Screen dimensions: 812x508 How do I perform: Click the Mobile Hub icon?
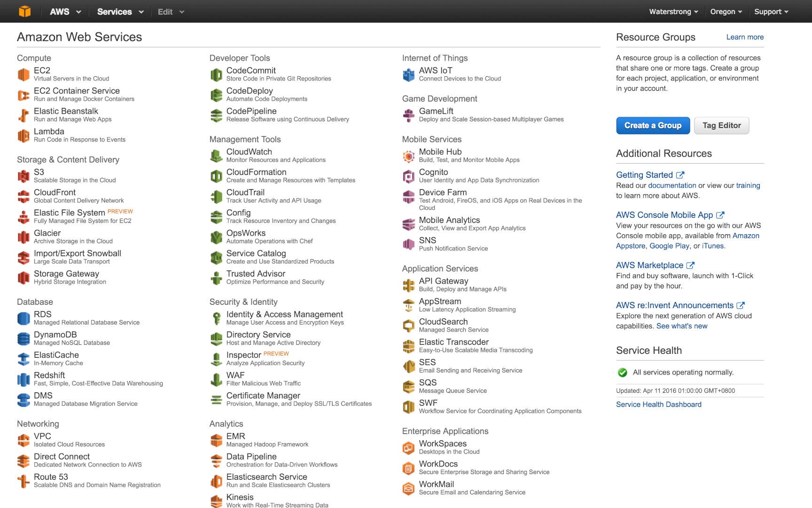tap(409, 156)
